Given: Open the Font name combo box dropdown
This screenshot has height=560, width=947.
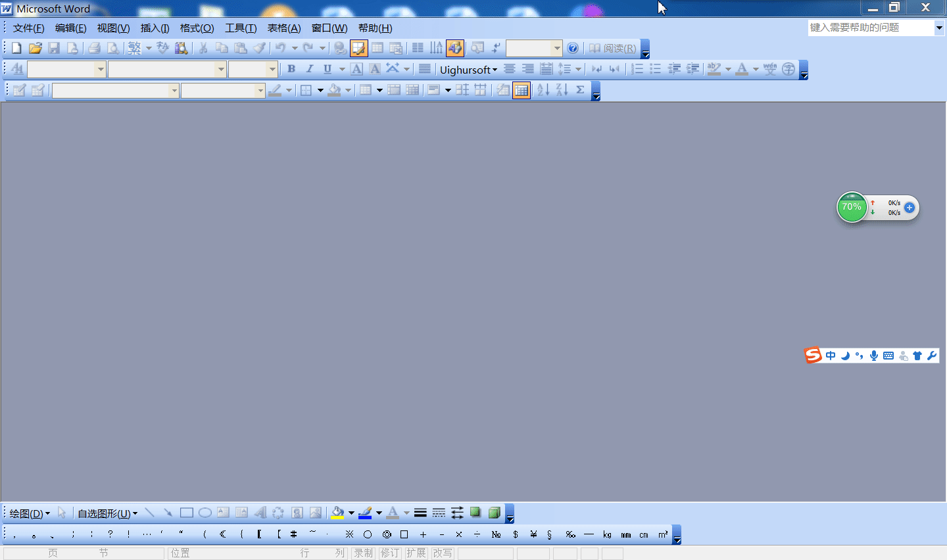Looking at the screenshot, I should 221,69.
